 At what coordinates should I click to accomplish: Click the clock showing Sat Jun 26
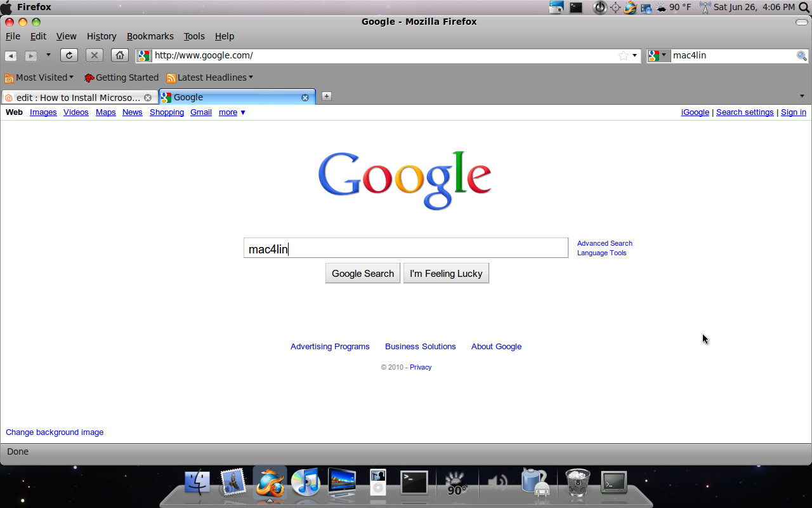754,8
